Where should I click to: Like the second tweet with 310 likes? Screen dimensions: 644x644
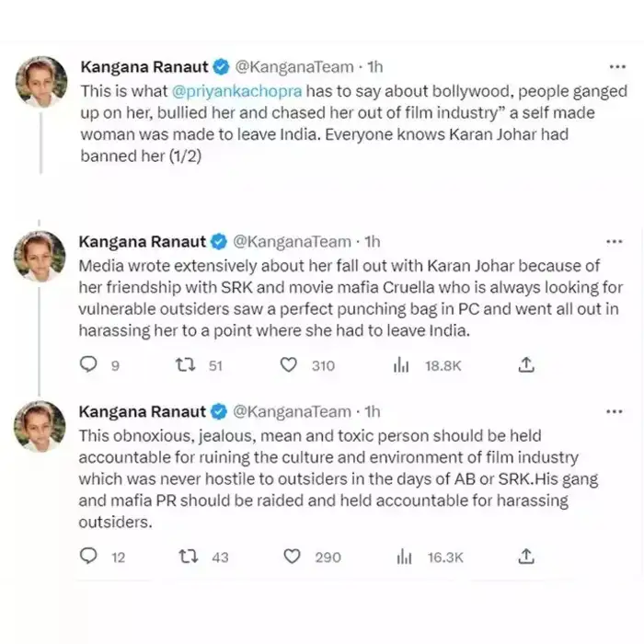289,366
